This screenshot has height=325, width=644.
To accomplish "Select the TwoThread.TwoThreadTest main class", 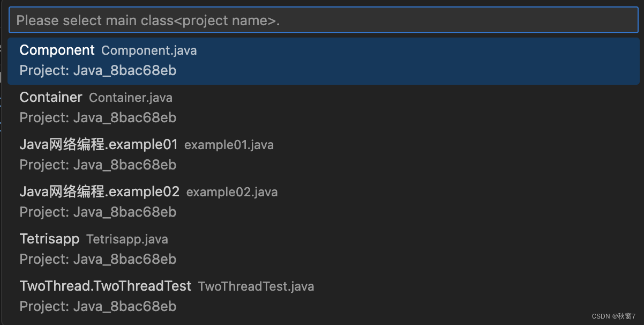I will 105,286.
